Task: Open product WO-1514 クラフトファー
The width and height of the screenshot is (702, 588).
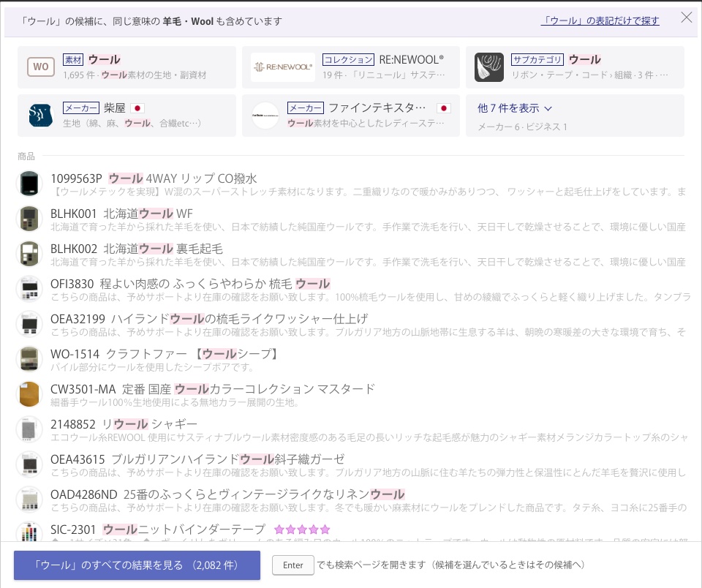Action: [351, 360]
